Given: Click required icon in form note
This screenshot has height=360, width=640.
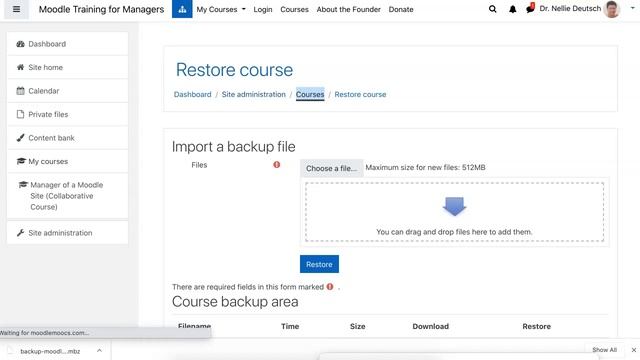Looking at the screenshot, I should (x=330, y=287).
